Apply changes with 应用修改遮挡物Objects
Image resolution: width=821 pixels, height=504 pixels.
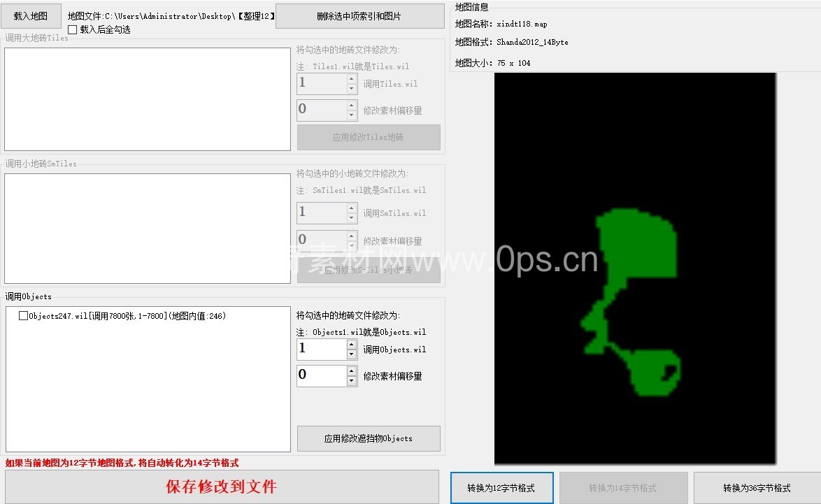pyautogui.click(x=369, y=438)
